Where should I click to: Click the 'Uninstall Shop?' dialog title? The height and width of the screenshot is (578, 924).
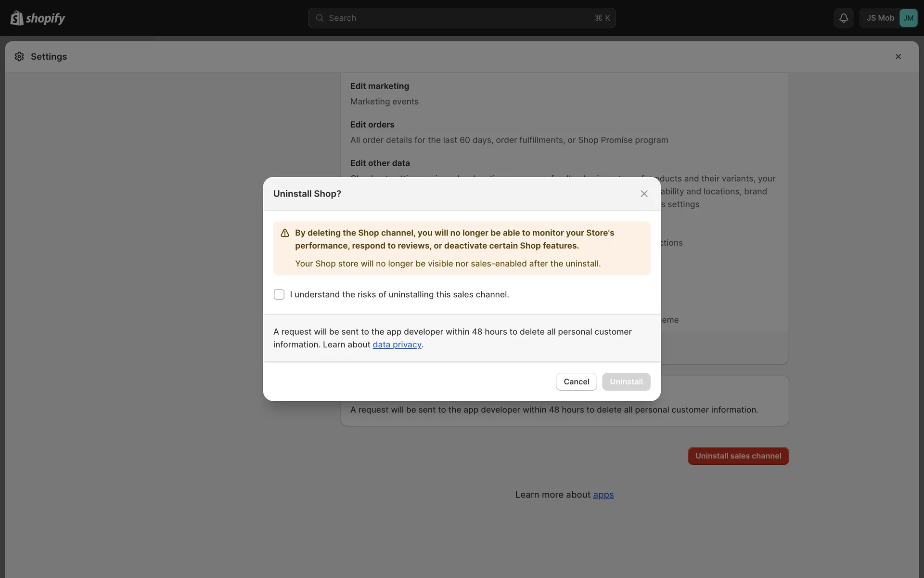[307, 194]
